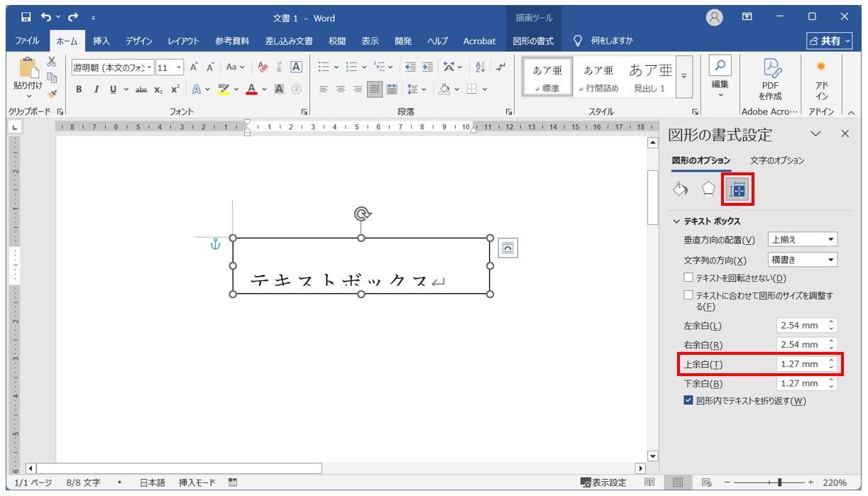The width and height of the screenshot is (868, 496).
Task: Open Effects pentagon icon in format pane
Action: pos(708,189)
